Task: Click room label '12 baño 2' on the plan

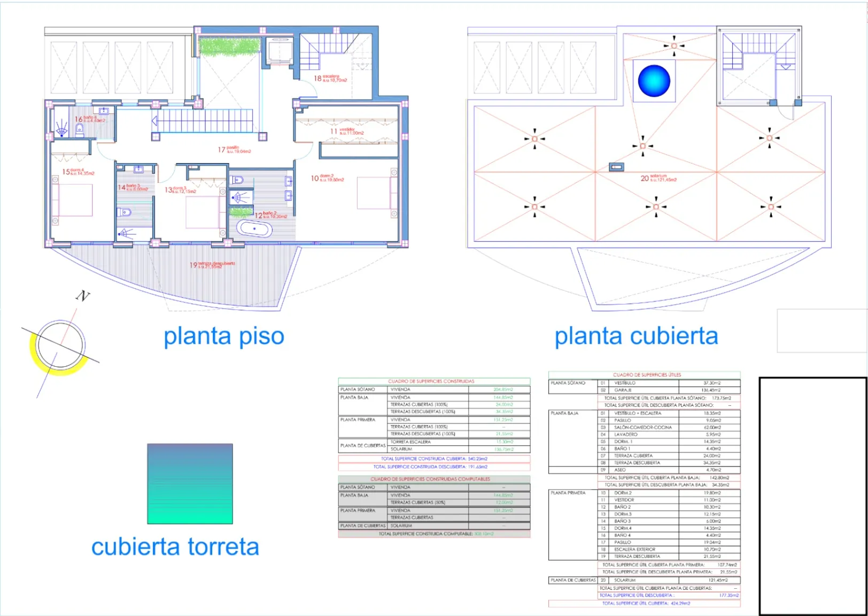Action: tap(271, 215)
